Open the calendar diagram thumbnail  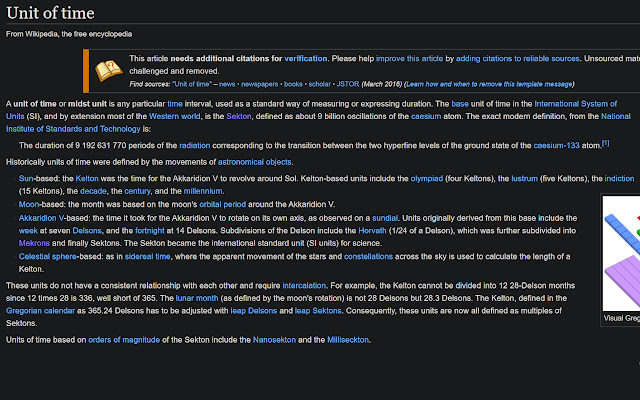(x=621, y=253)
